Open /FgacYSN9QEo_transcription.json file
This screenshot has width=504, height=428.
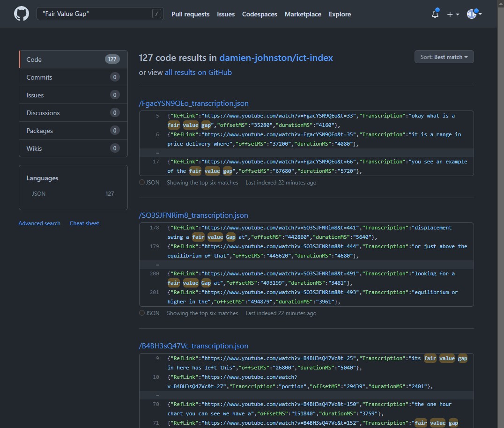pos(193,103)
